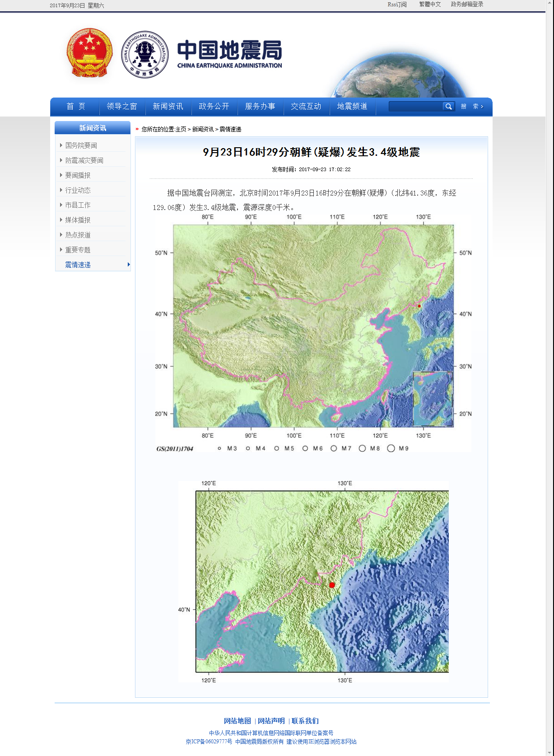This screenshot has height=756, width=554.
Task: Click 中华人民共和国计算机信息网络国际联网单位备案号 link
Action: tap(271, 733)
